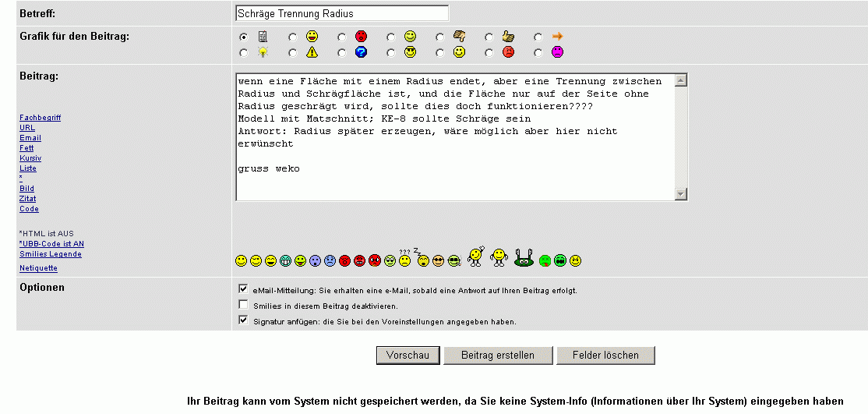Insert the green sick smiley with red tongue
868x414 pixels.
(545, 261)
